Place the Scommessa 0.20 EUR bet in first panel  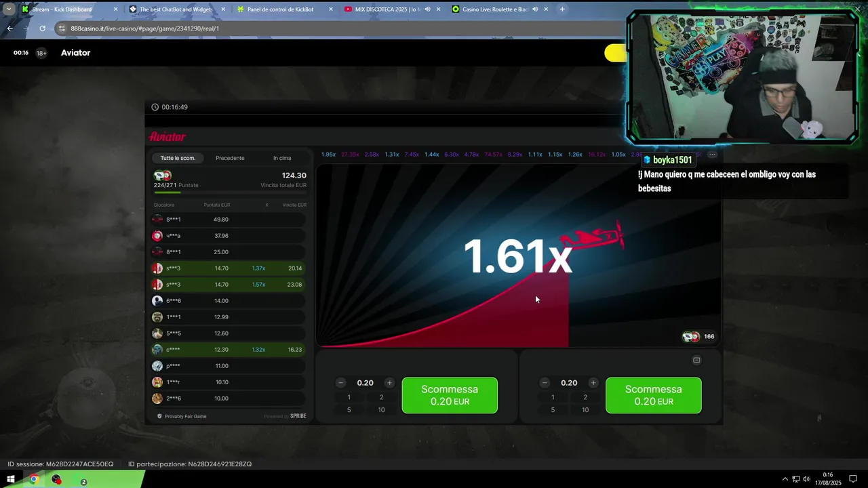(450, 395)
